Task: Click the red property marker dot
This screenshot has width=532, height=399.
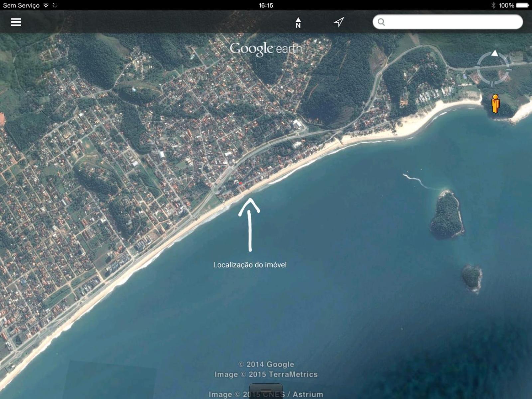Action: (x=240, y=183)
